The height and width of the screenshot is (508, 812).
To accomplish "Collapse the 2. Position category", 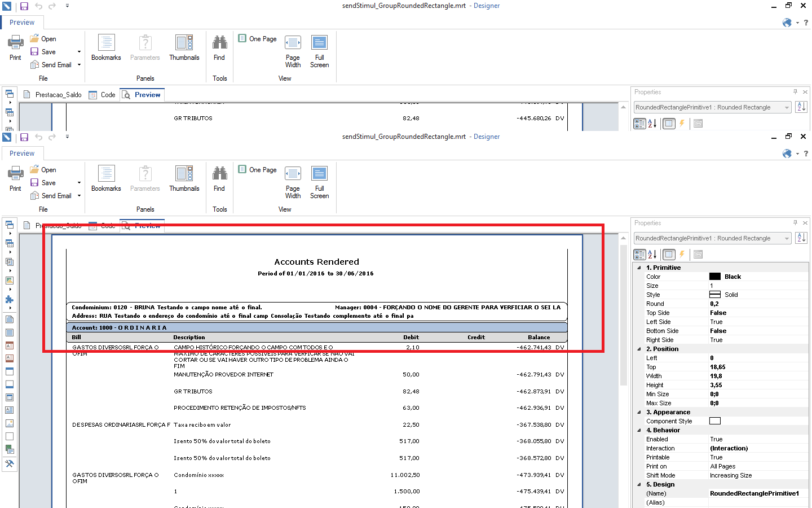I will (639, 349).
